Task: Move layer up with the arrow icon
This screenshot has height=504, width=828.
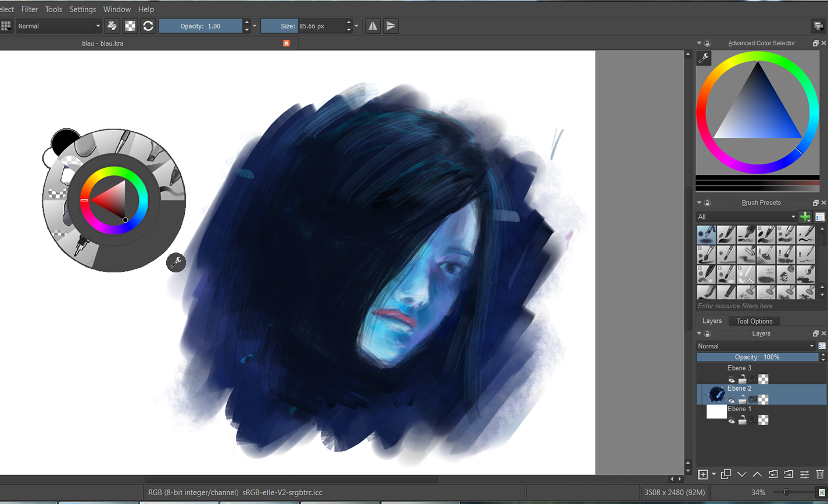Action: (x=757, y=474)
